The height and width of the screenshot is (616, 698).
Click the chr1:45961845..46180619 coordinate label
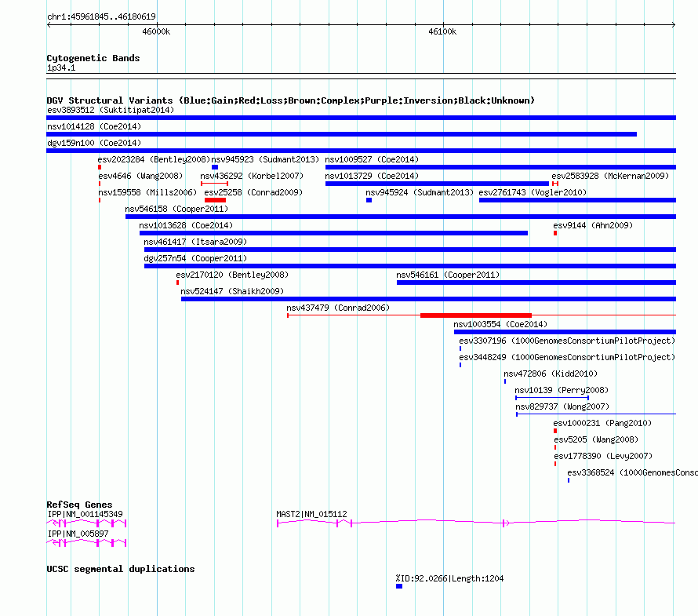click(x=101, y=17)
